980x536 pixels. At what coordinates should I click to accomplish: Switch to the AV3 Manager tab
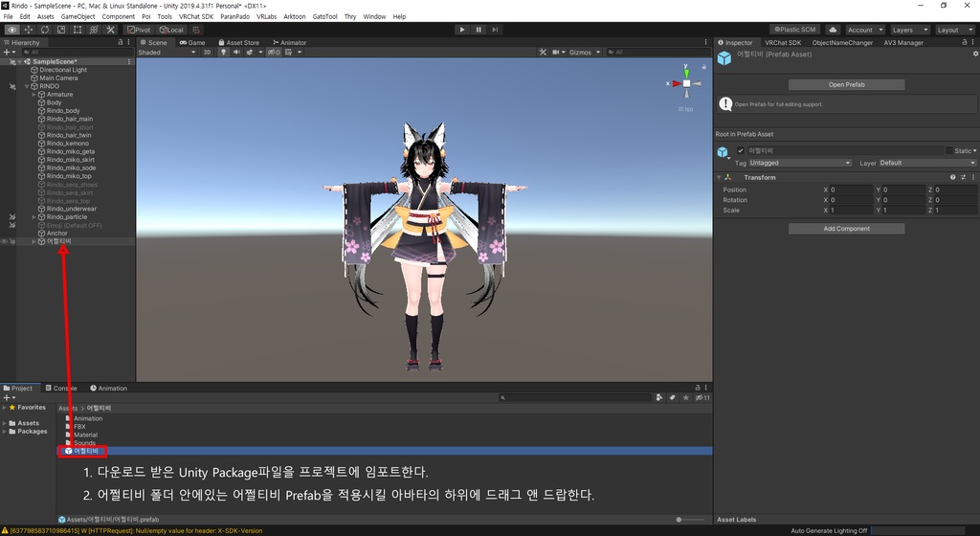903,42
